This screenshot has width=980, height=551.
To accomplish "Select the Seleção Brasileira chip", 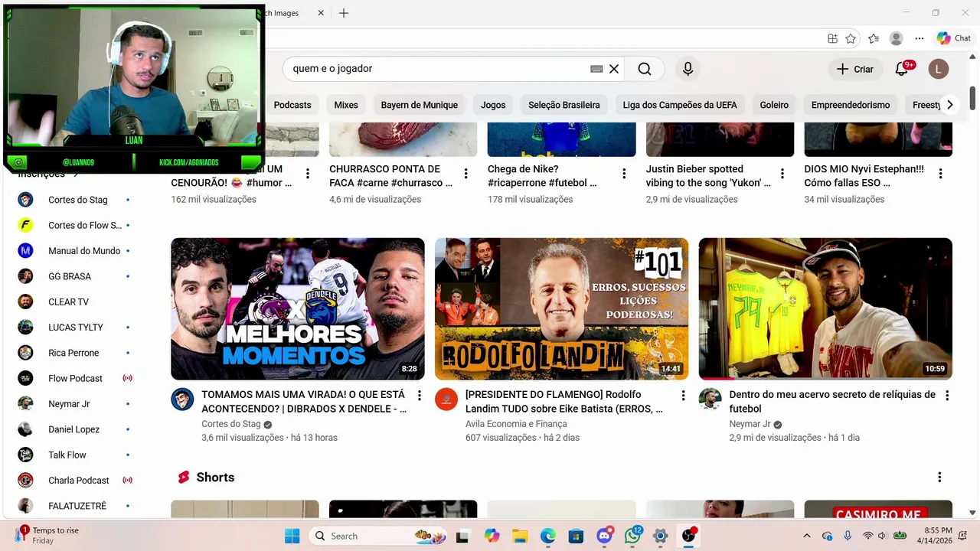I will 564,105.
